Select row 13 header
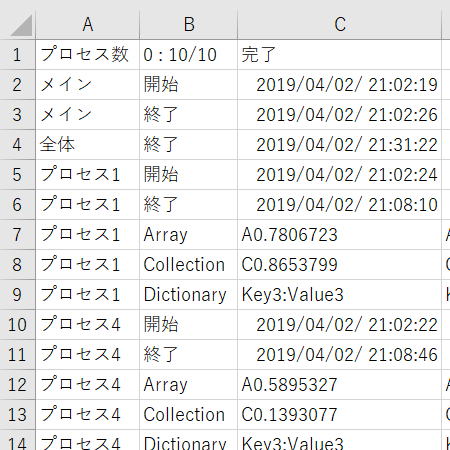The width and height of the screenshot is (450, 450). (17, 415)
